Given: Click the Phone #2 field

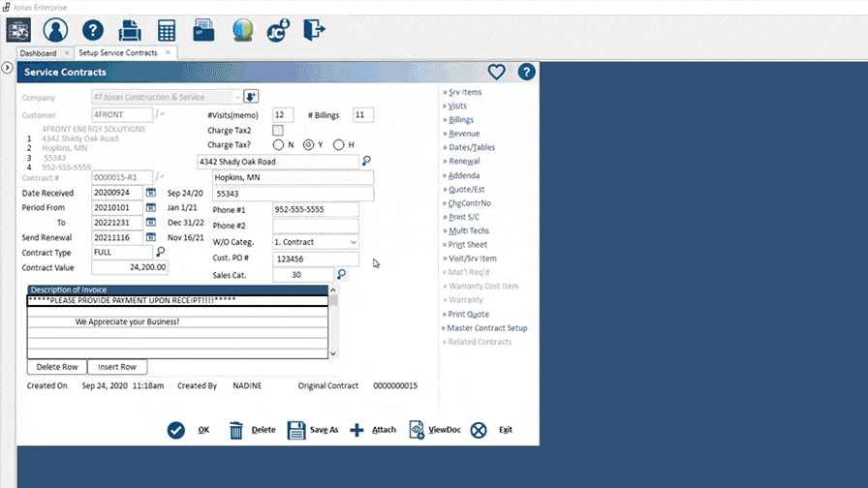Looking at the screenshot, I should click(316, 226).
